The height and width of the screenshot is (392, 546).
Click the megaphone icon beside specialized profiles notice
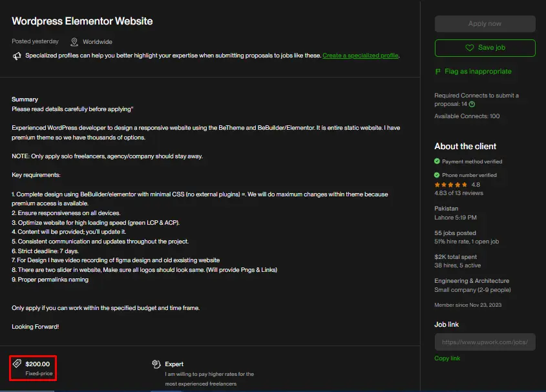point(17,56)
